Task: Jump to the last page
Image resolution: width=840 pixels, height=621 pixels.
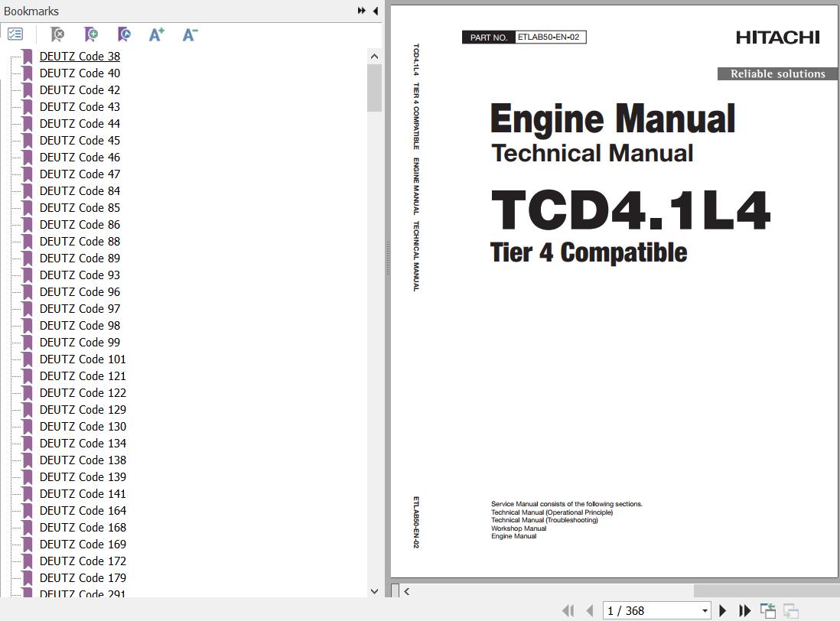Action: tap(744, 611)
